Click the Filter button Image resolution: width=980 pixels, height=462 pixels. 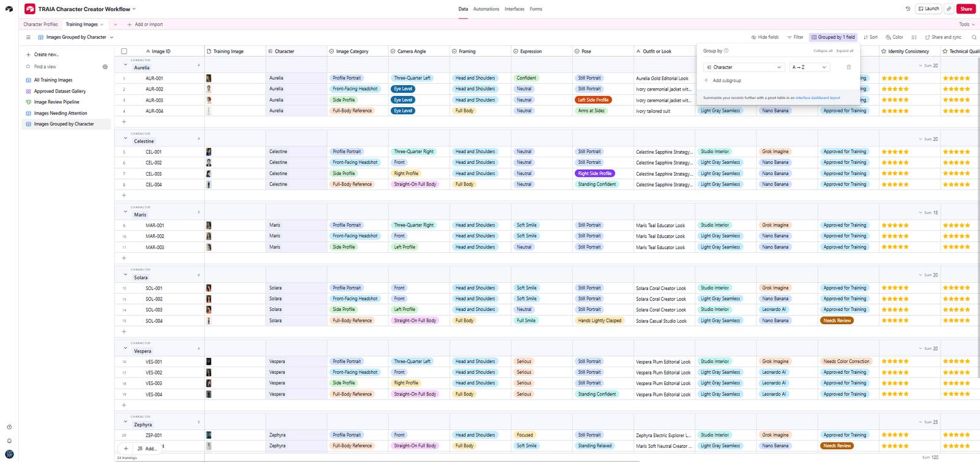(795, 37)
